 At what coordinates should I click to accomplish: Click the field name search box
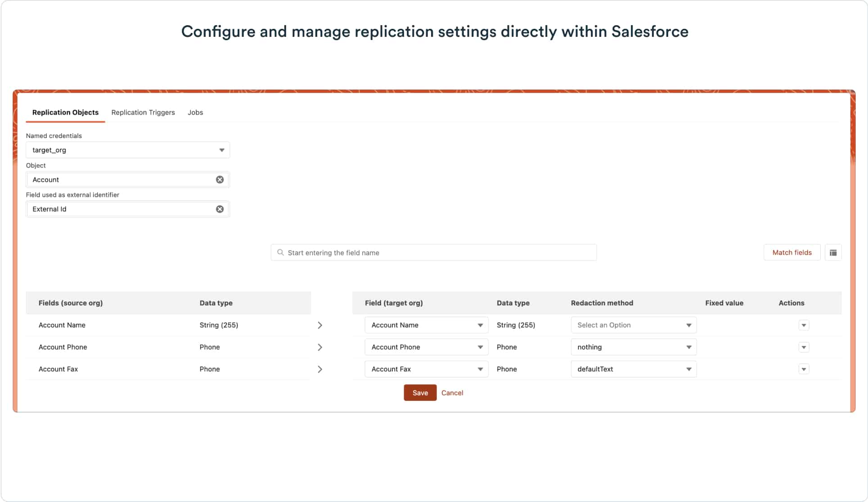[433, 253]
